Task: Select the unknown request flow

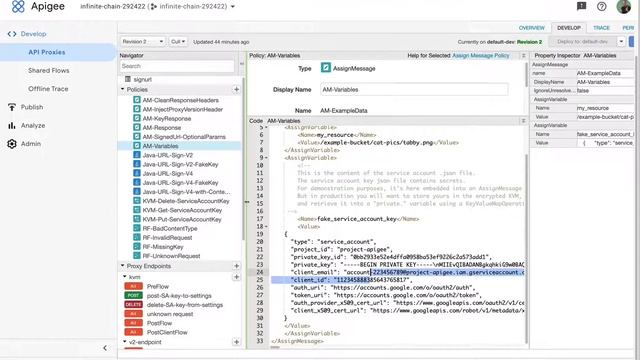Action: pyautogui.click(x=170, y=314)
